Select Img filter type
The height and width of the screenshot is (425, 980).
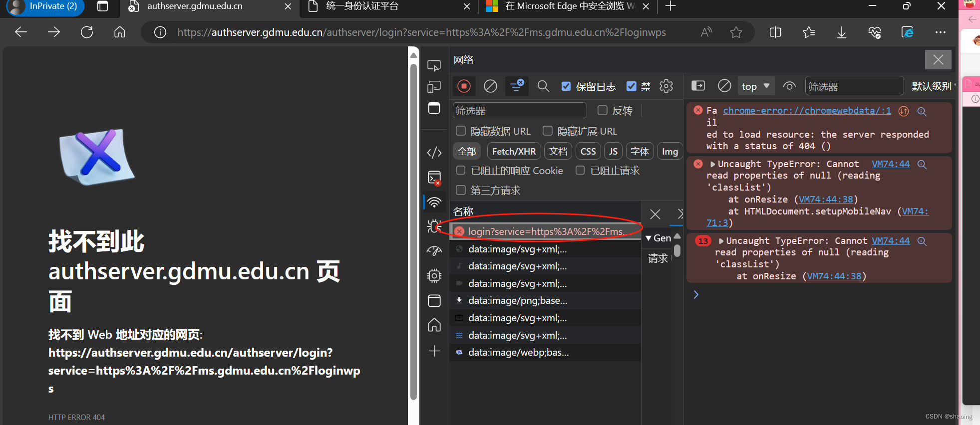[669, 151]
